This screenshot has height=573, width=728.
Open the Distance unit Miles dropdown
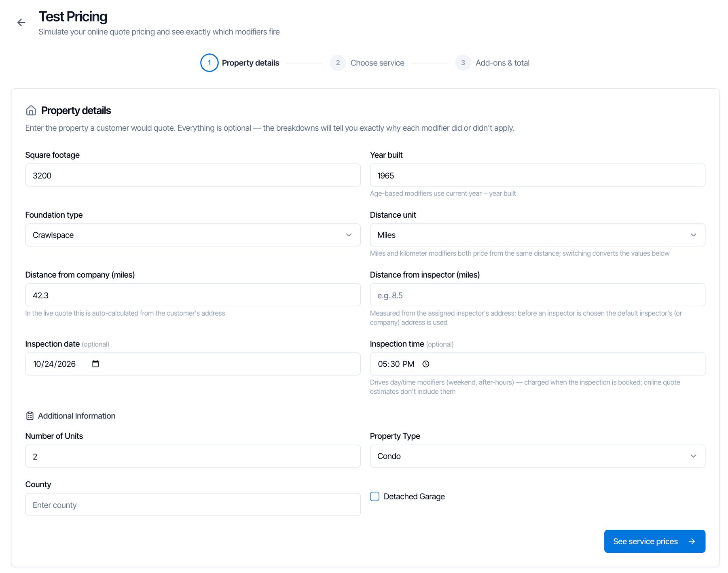(x=538, y=235)
